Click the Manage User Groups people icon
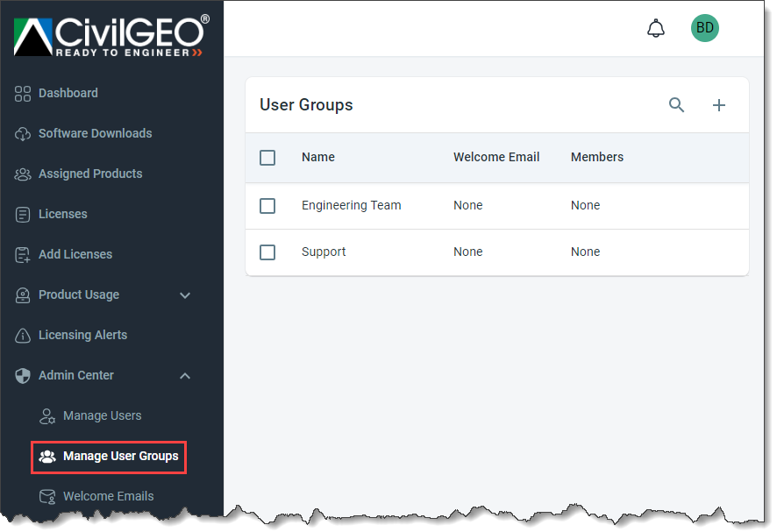 tap(47, 457)
